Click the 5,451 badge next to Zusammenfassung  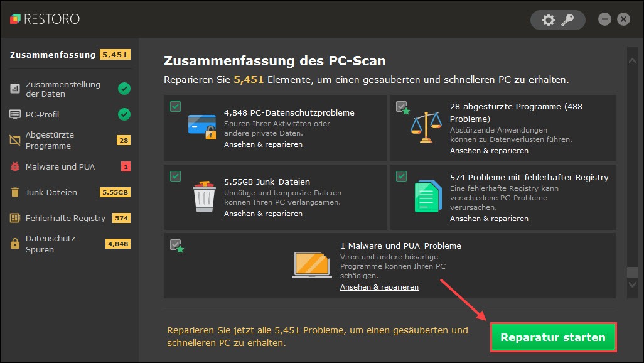click(115, 55)
